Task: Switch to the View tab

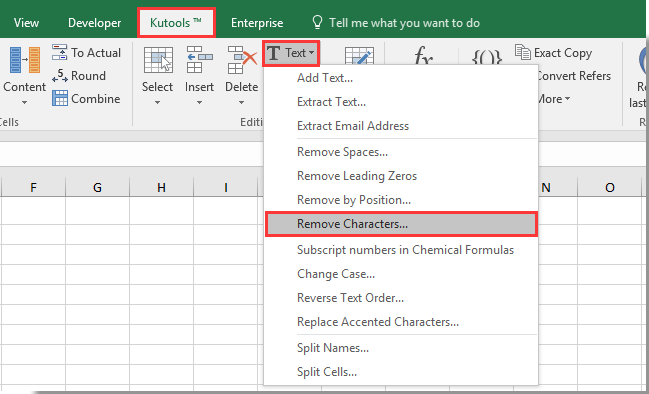Action: [x=26, y=23]
